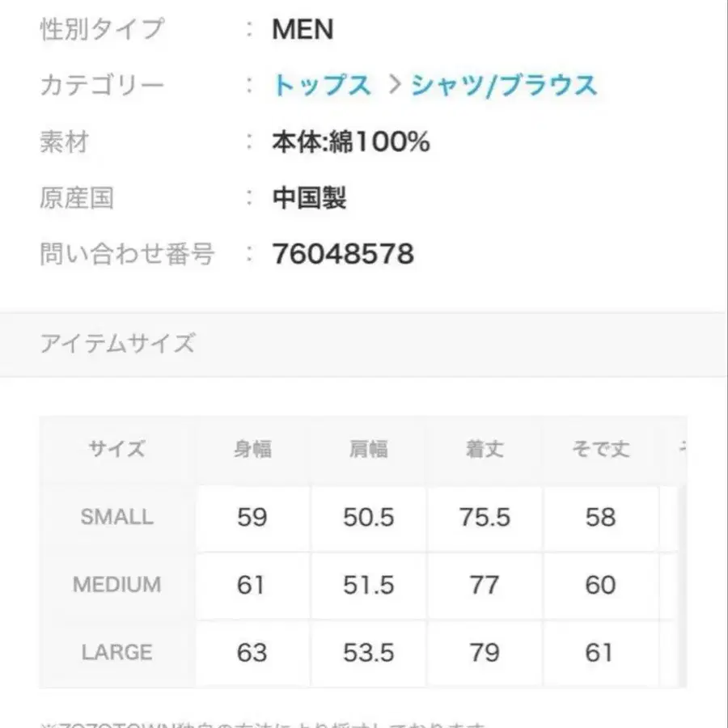Select the そで丈 column header
Image resolution: width=728 pixels, height=728 pixels.
point(600,449)
